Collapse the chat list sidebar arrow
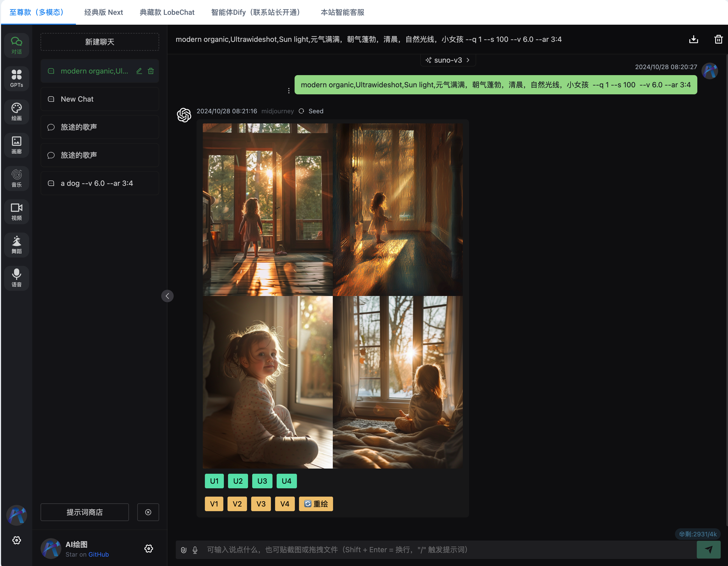728x566 pixels. [167, 296]
